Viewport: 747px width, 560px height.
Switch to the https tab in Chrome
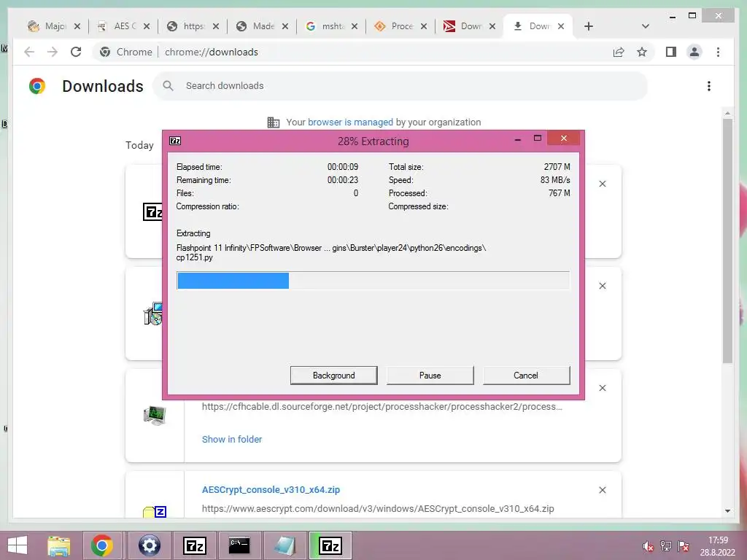tap(186, 26)
